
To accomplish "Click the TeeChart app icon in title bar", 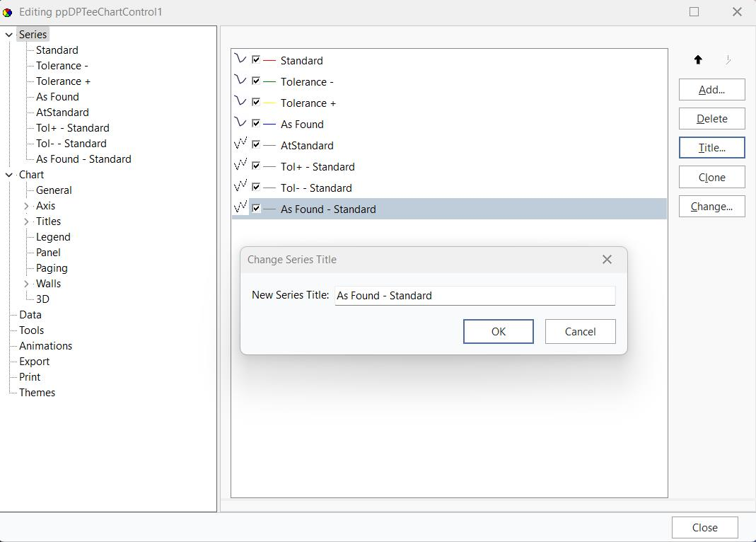I will coord(8,12).
